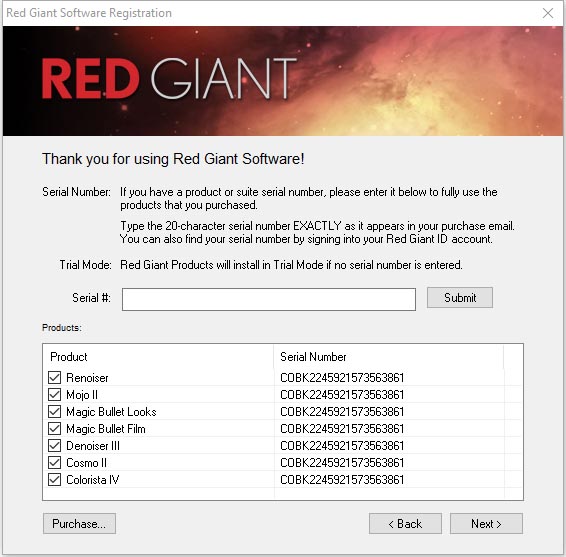The image size is (566, 557).
Task: Click the Serial Number column header
Action: (388, 357)
